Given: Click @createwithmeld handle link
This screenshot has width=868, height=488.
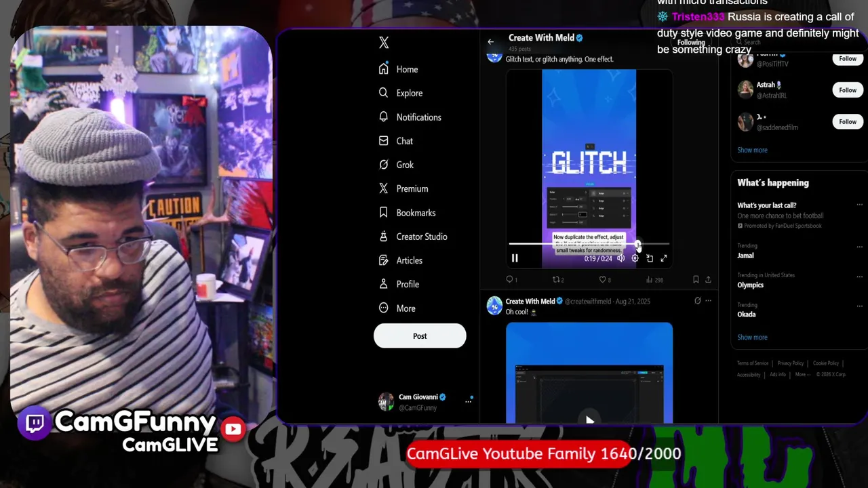Looking at the screenshot, I should tap(588, 302).
